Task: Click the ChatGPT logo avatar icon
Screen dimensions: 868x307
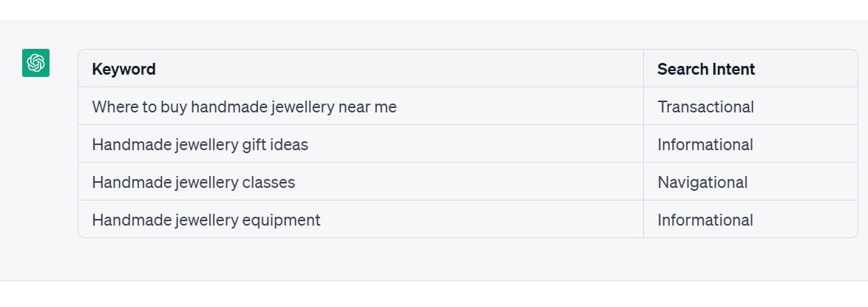Action: [x=36, y=63]
